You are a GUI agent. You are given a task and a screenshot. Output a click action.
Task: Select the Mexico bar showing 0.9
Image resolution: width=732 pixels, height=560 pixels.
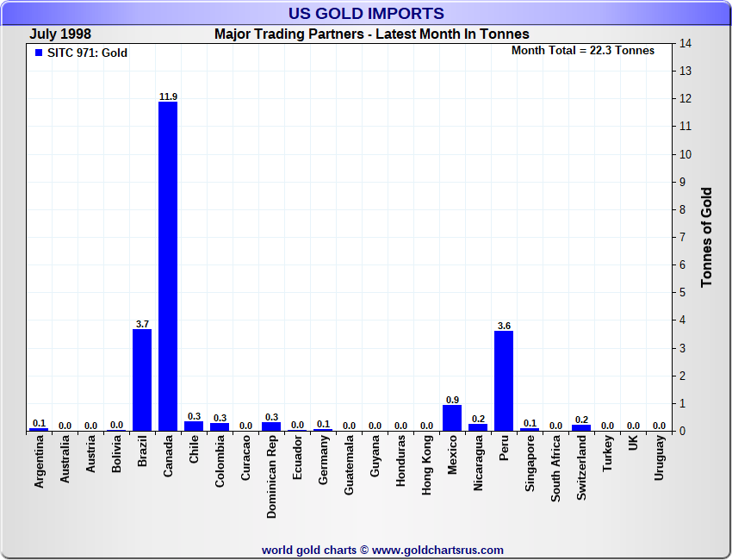click(x=452, y=418)
